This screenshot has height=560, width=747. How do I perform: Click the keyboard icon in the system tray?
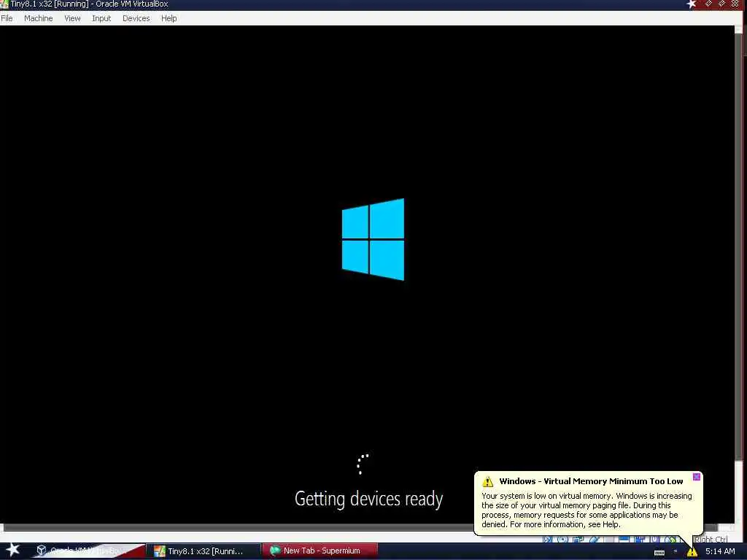[x=659, y=553]
